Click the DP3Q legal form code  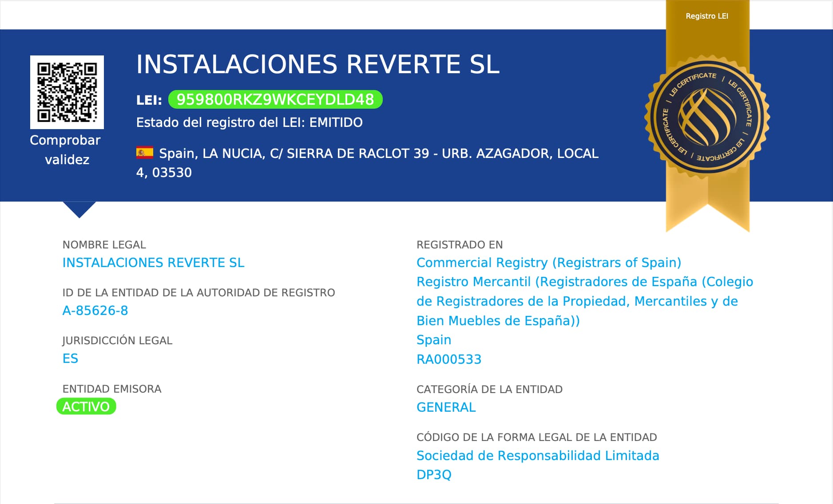pyautogui.click(x=433, y=475)
